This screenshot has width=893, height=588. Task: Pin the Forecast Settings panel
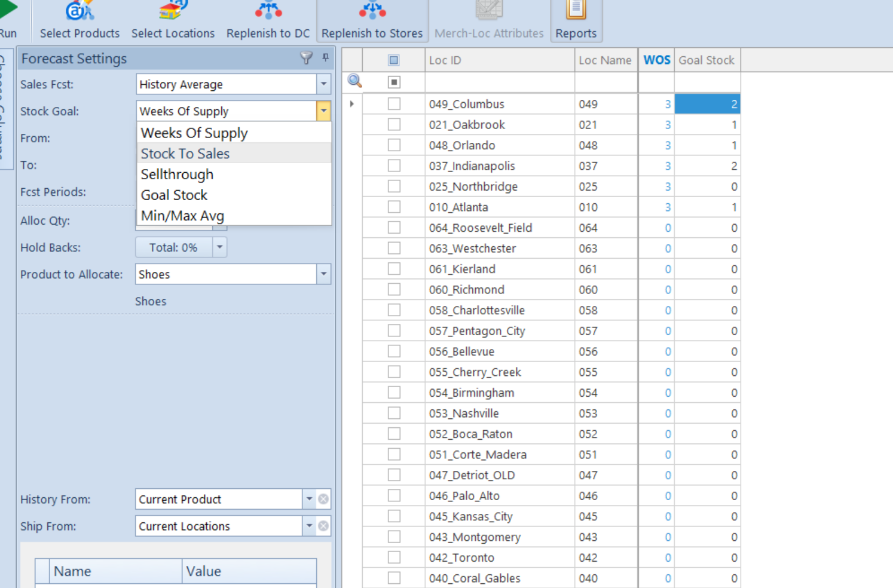pyautogui.click(x=325, y=58)
